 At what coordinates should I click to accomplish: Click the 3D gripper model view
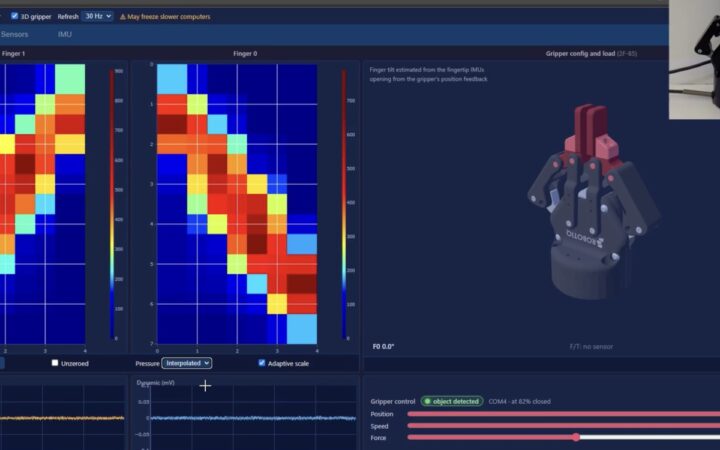pyautogui.click(x=595, y=202)
